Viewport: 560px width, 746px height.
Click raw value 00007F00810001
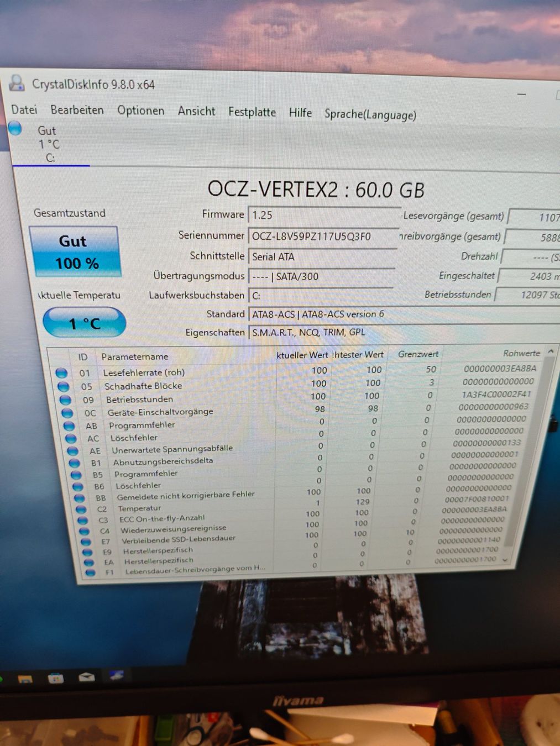point(477,499)
